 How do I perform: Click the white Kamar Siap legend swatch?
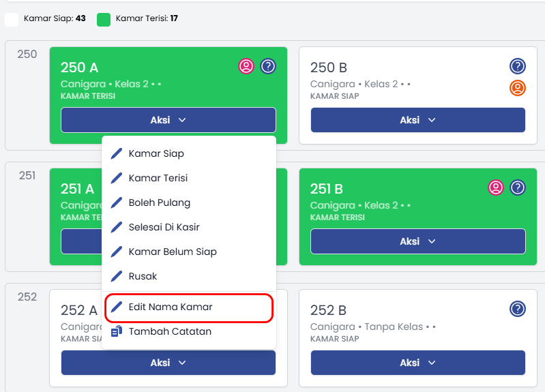tap(12, 19)
